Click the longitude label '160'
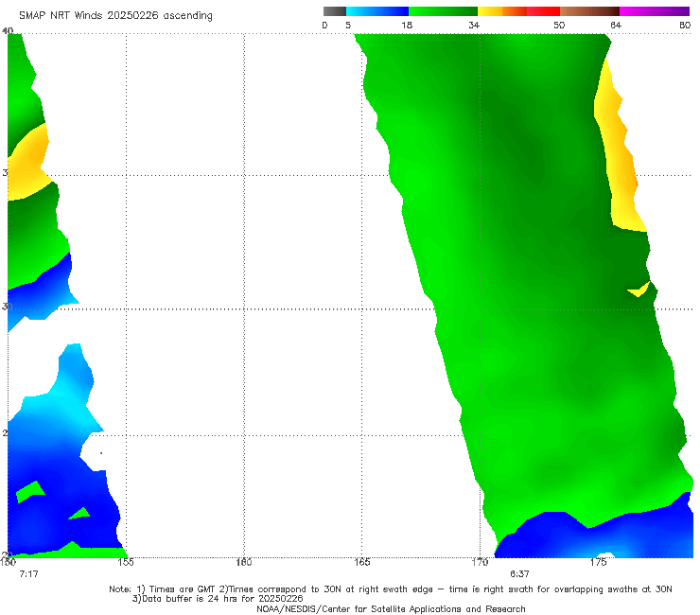 click(244, 562)
